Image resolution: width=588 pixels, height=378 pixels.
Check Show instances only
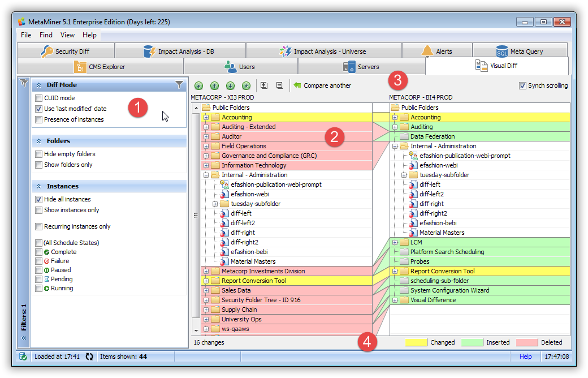(x=38, y=210)
